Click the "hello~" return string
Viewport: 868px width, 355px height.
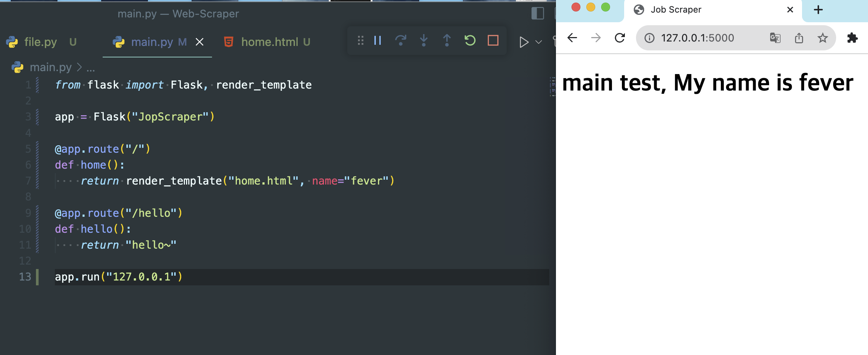click(151, 245)
